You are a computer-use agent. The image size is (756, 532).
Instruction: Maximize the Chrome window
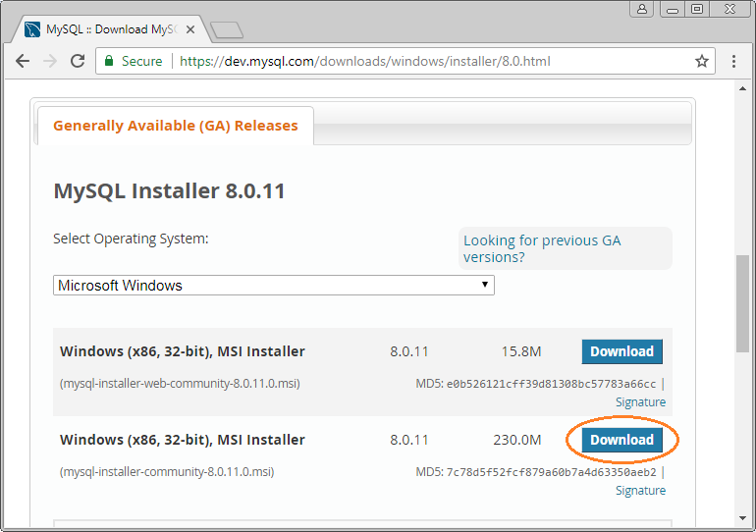pyautogui.click(x=697, y=9)
